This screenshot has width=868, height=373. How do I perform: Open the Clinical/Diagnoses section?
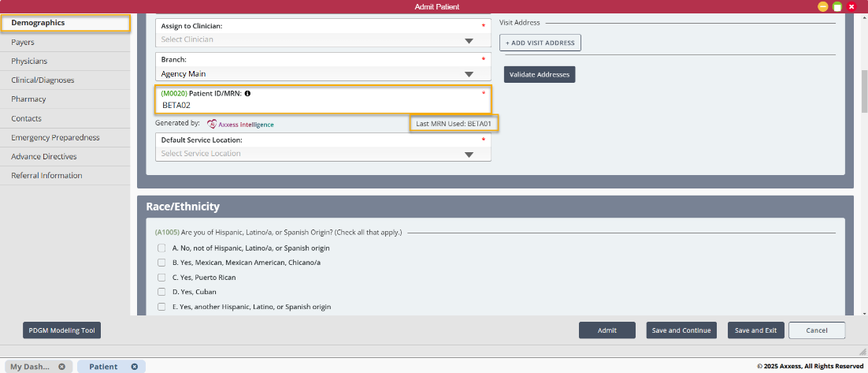click(x=42, y=80)
